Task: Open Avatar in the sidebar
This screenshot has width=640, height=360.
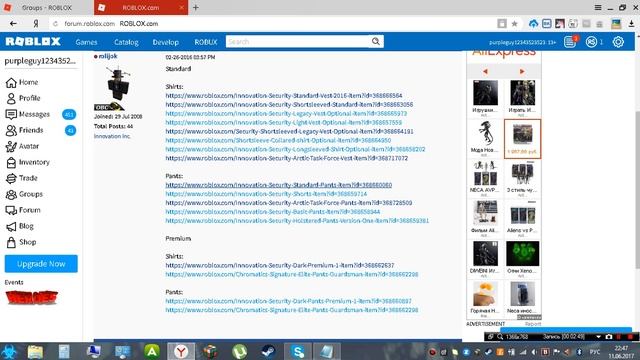Action: 22,146
